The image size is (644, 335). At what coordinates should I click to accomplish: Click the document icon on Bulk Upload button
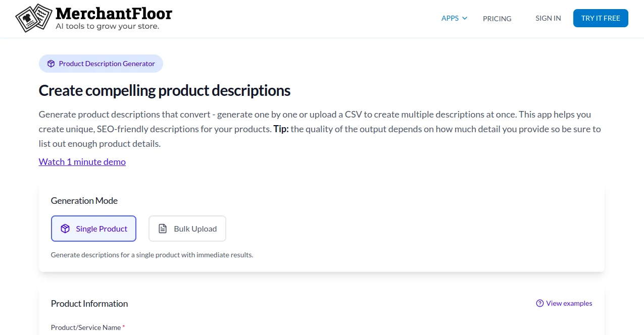point(162,228)
